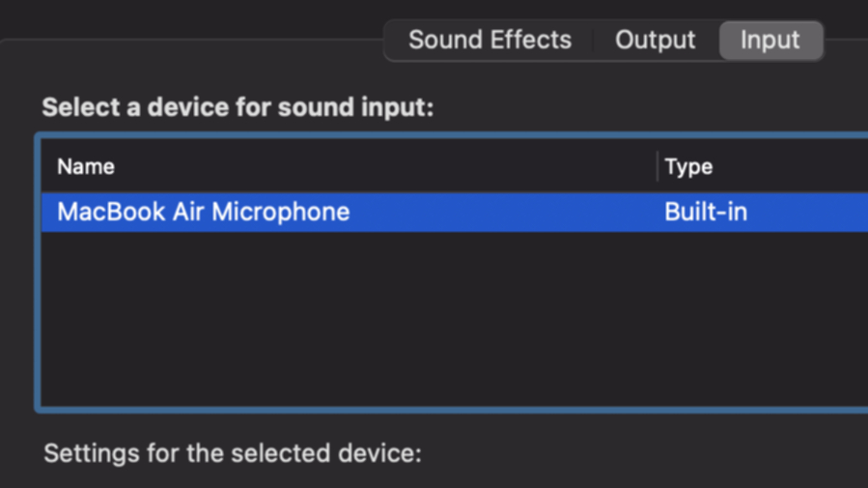This screenshot has height=488, width=868.
Task: Click the 'Settings for the selected device' label
Action: [233, 453]
